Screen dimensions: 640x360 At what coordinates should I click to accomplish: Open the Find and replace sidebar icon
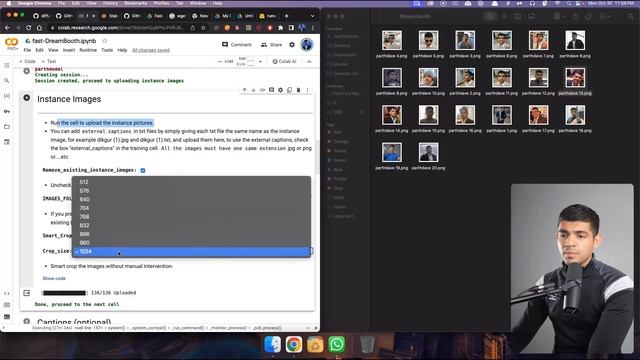[x=7, y=81]
